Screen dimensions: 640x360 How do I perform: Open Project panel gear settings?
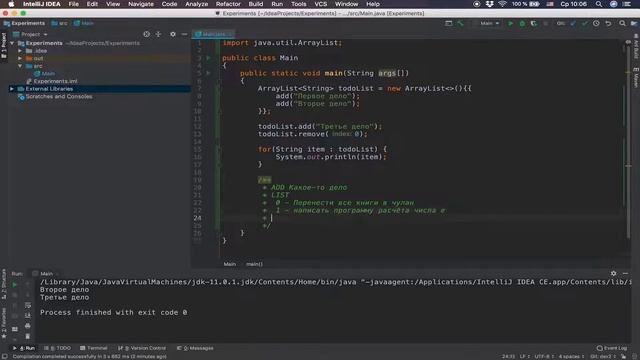pyautogui.click(x=173, y=34)
